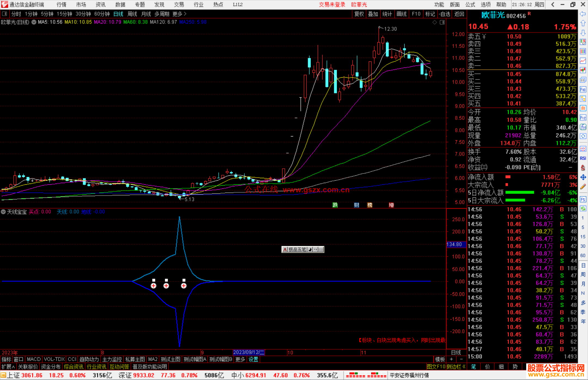Screen dimensions: 588x380
Task: Expand the 天线宝宝 indicator dropdown arrow
Action: 3,212
